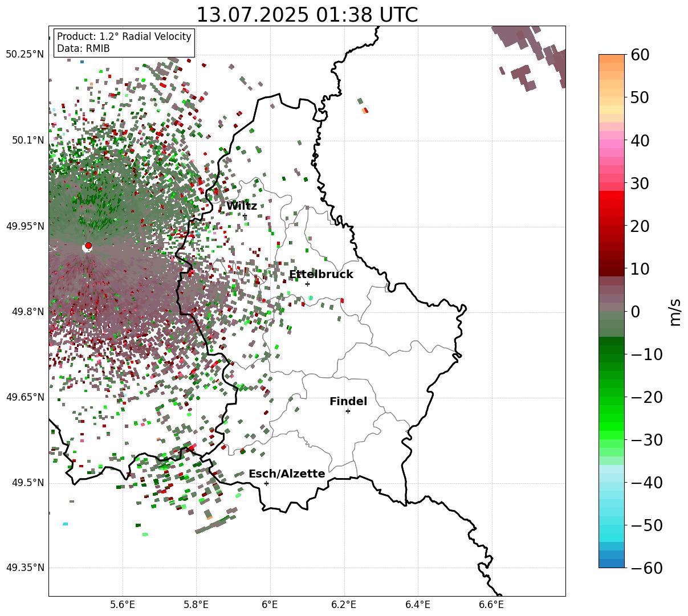Click the colorbar 0 tick label

click(x=635, y=311)
